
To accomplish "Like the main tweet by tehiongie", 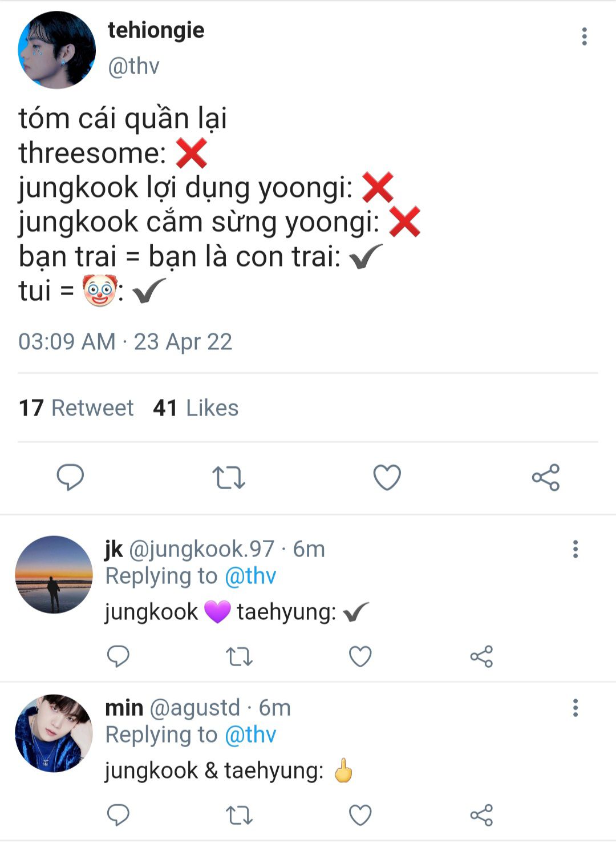I will tap(387, 477).
